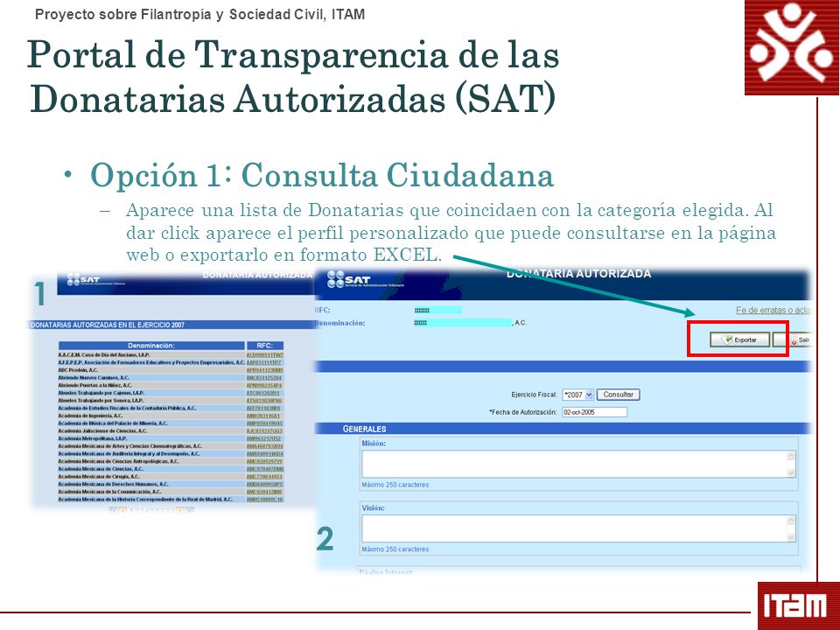Select row "Academia Mexicana de Cirugía, A.C."
Viewport: 840px width, 630px height.
[171, 476]
